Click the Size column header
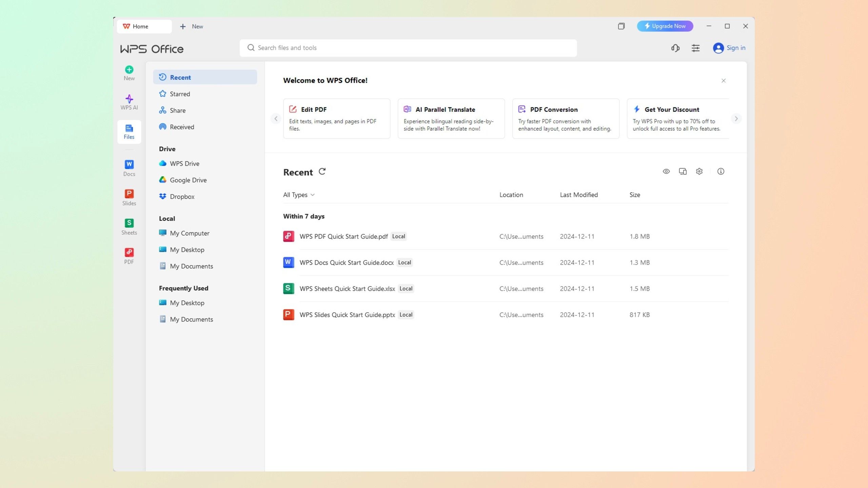Image resolution: width=868 pixels, height=488 pixels. pos(635,195)
